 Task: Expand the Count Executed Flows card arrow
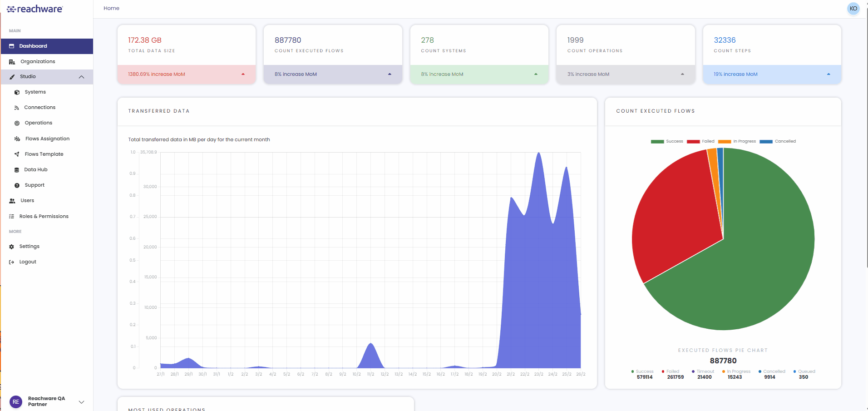pyautogui.click(x=390, y=74)
